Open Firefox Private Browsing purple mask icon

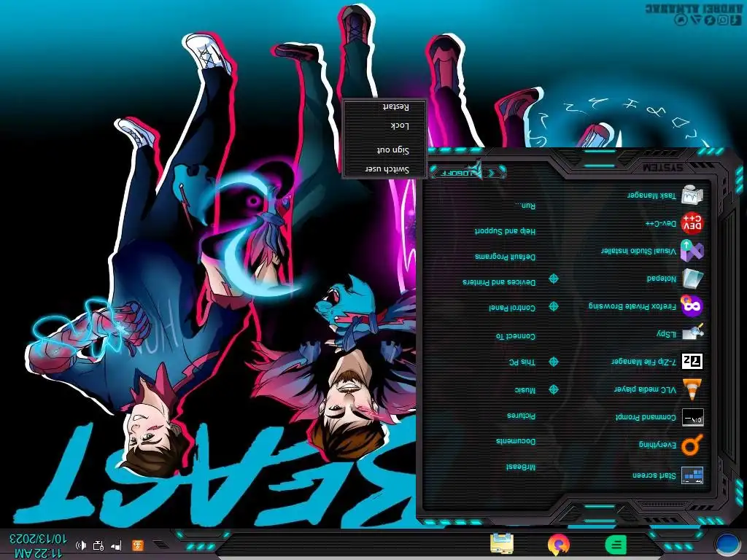pyautogui.click(x=692, y=306)
